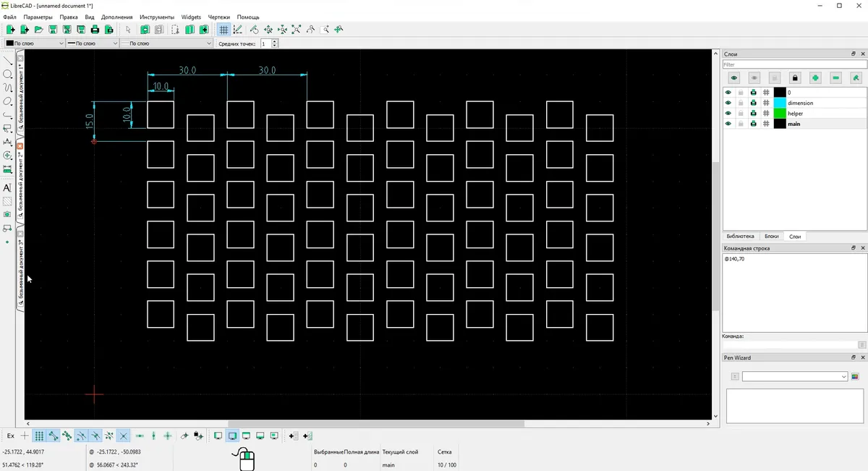Viewport: 868px width, 471px height.
Task: Click the Ex button in the snap toolbar
Action: point(10,436)
